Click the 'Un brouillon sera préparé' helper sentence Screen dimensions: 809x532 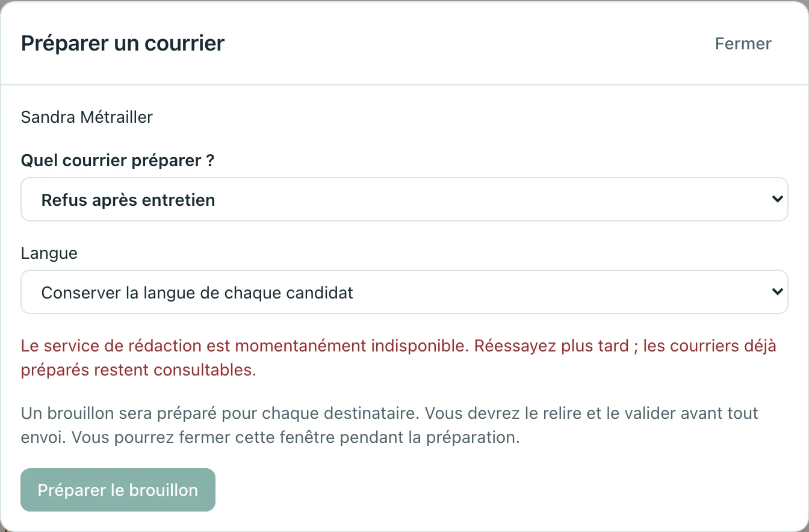tap(222, 413)
